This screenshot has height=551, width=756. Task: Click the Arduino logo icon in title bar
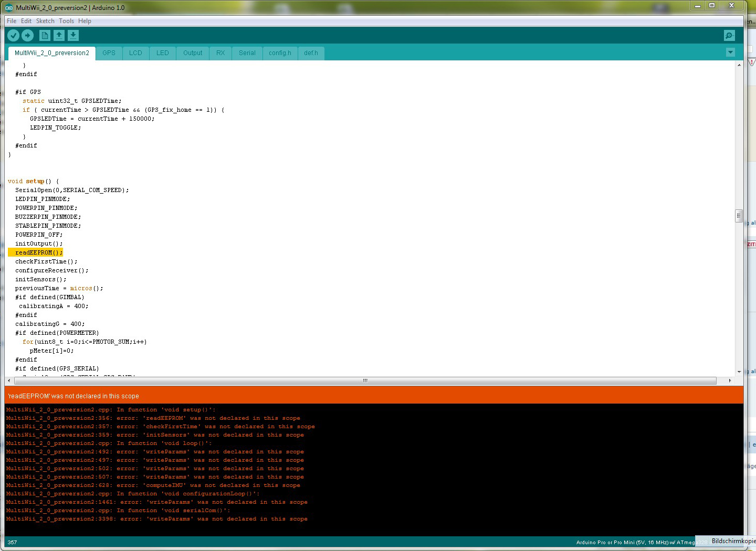click(x=9, y=7)
